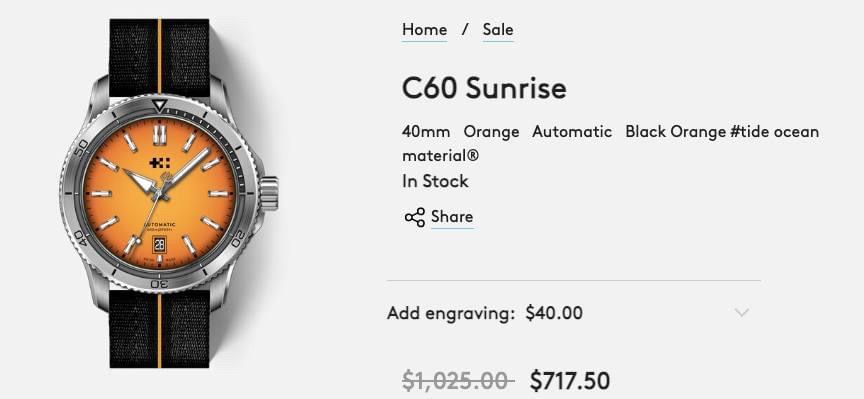Screen dimensions: 864x399
Task: Click the crossed-out $1,025.00 price
Action: click(x=458, y=381)
